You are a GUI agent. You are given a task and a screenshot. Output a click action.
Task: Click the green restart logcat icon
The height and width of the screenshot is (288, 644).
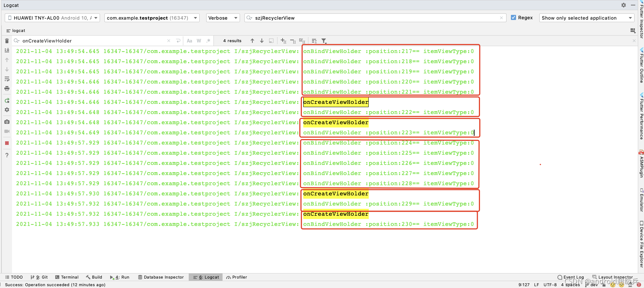coord(7,101)
